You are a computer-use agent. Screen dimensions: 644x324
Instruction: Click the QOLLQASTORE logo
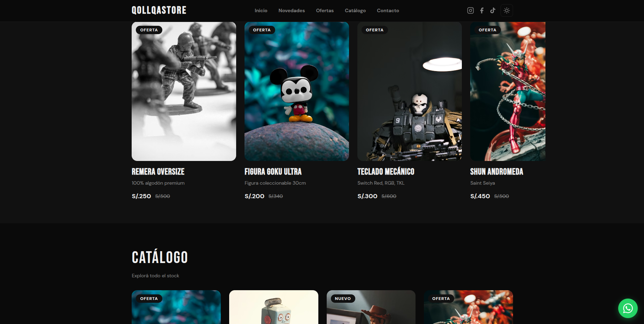[x=159, y=10]
